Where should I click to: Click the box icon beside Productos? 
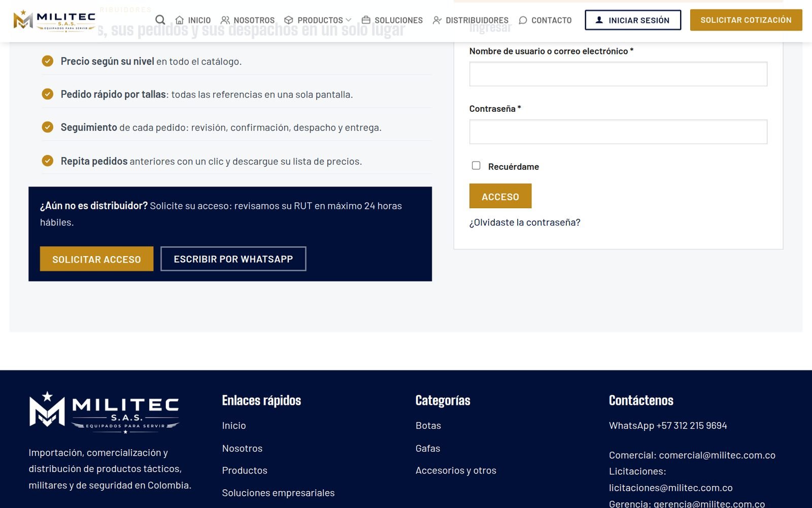pyautogui.click(x=289, y=20)
